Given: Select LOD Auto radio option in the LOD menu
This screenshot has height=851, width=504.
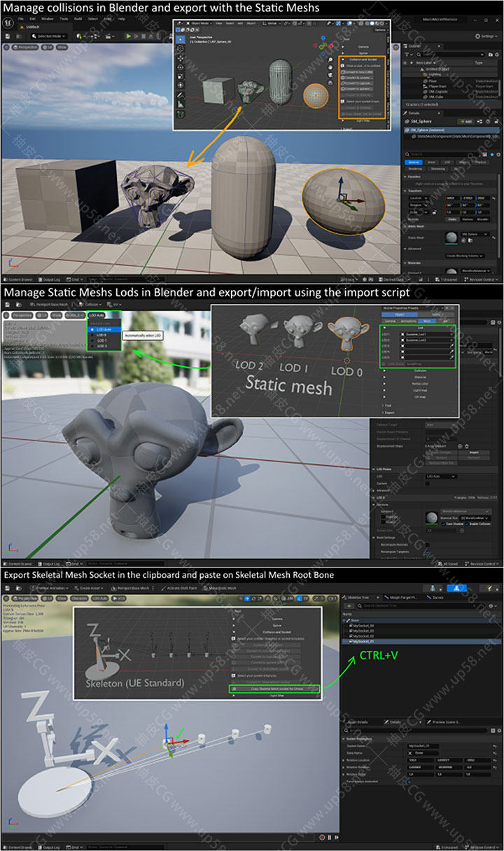Looking at the screenshot, I should tap(104, 328).
